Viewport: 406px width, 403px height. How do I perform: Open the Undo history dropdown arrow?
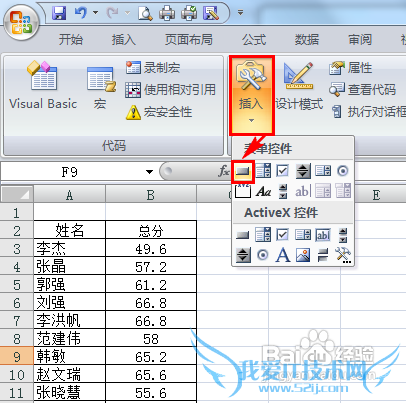pos(96,13)
